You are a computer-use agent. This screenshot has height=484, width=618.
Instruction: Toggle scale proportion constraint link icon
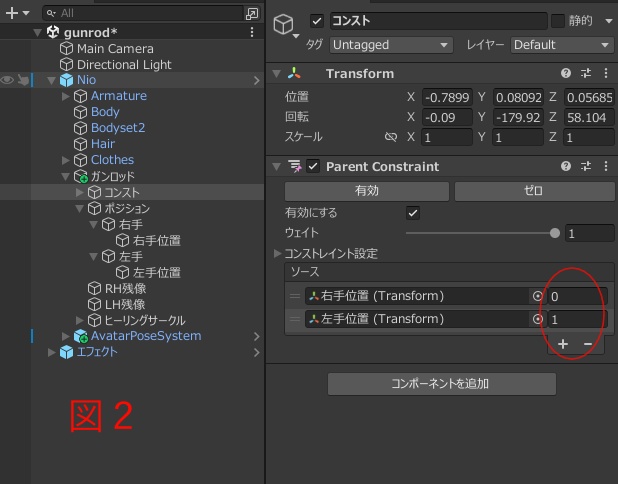pos(391,137)
